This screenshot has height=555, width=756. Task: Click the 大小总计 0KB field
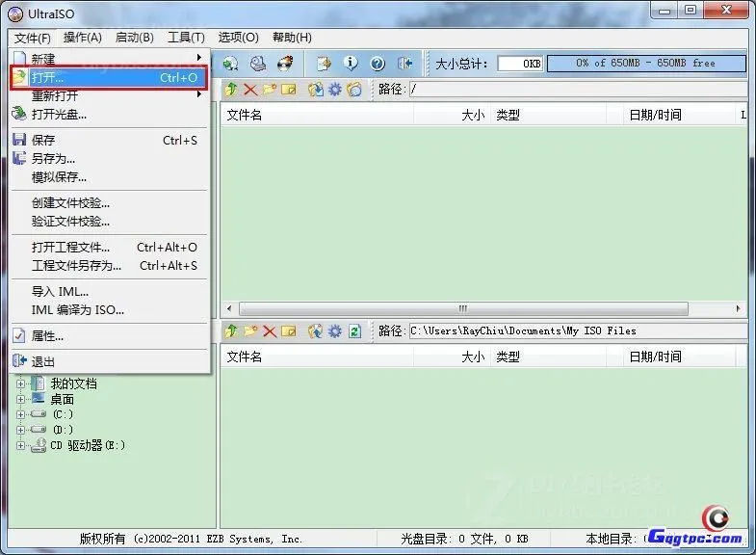(x=520, y=64)
